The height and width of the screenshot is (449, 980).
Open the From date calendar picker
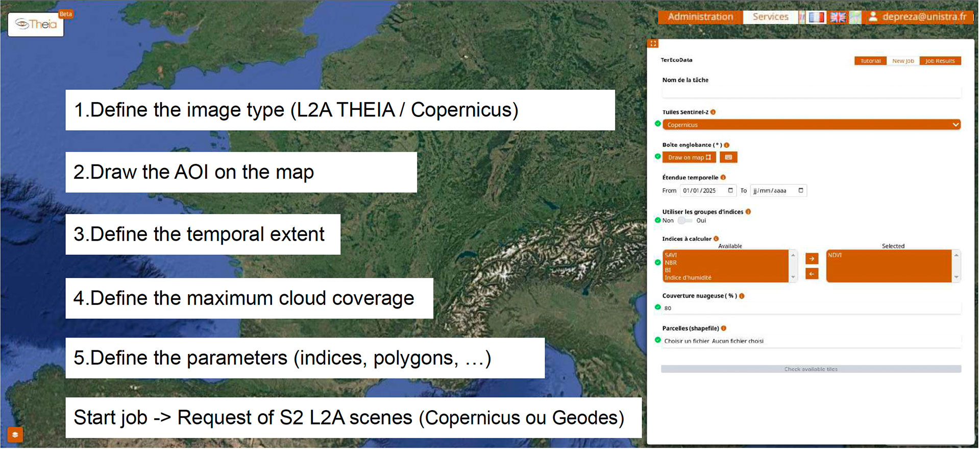point(730,191)
